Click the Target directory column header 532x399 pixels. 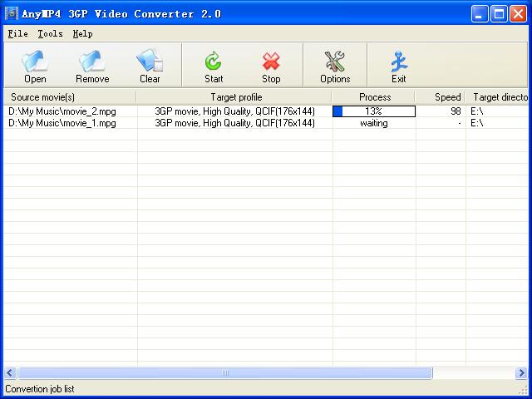coord(497,97)
